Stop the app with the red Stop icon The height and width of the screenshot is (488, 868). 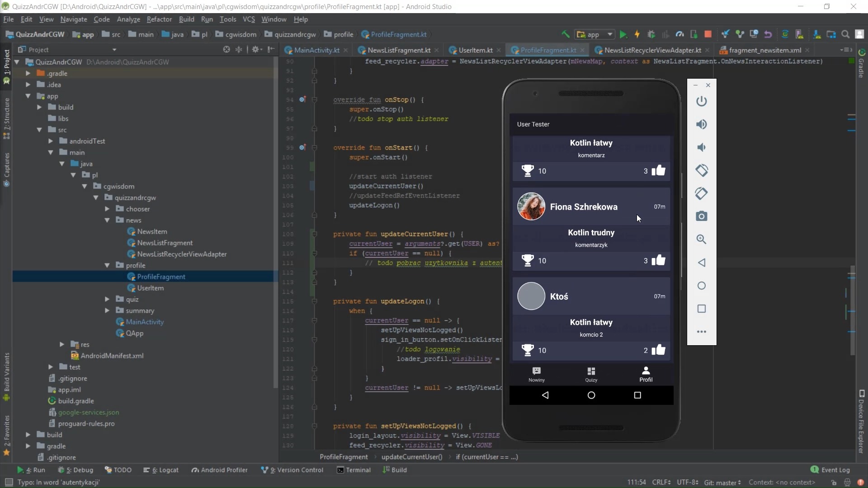pos(708,34)
